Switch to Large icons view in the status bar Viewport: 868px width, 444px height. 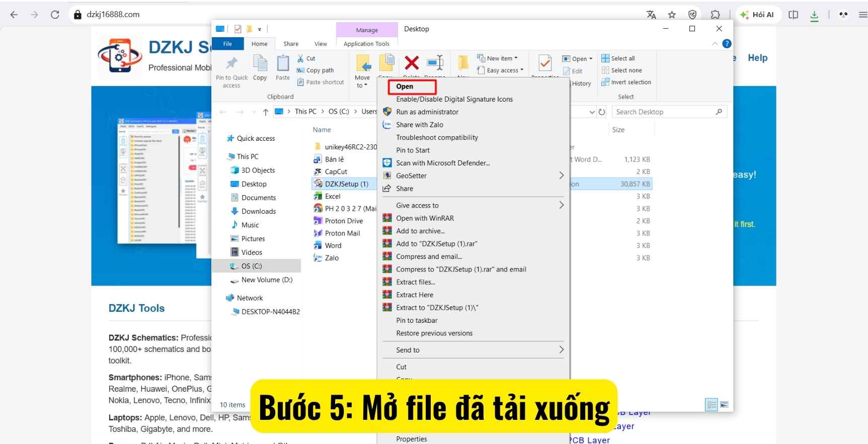click(725, 405)
